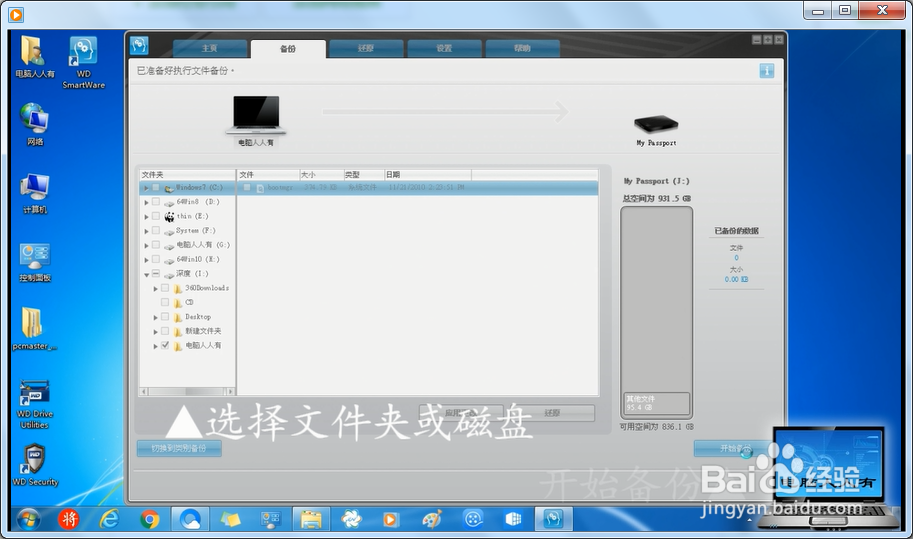Open the pinwheel fan app in taskbar
Screen dimensions: 913x539
[x=351, y=519]
